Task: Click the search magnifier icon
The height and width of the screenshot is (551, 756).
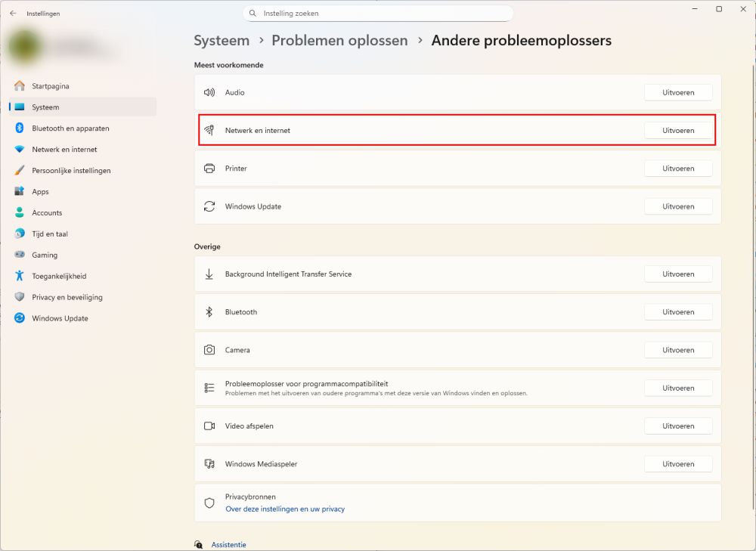Action: click(253, 14)
